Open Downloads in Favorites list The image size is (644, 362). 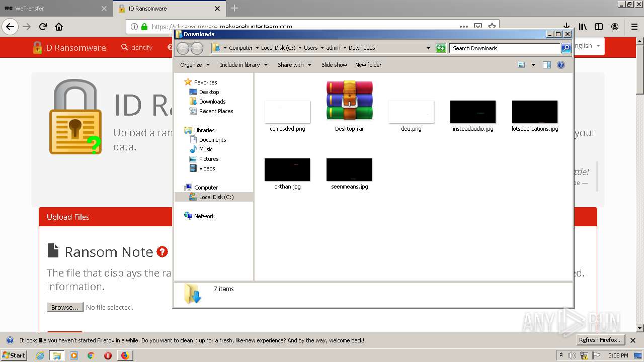212,102
